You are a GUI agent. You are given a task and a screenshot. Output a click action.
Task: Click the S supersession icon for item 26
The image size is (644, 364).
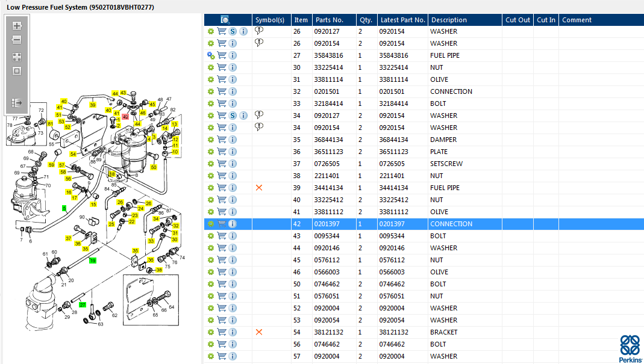tap(233, 31)
